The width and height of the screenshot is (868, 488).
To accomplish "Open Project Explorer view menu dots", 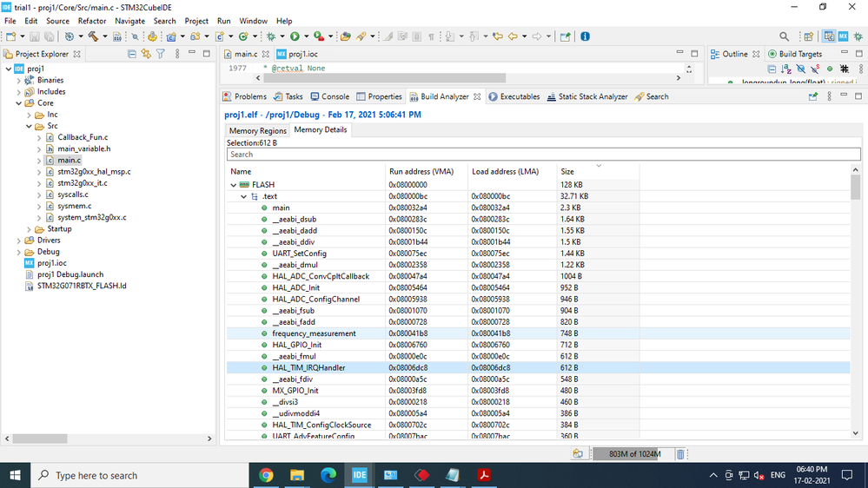I will coord(177,54).
